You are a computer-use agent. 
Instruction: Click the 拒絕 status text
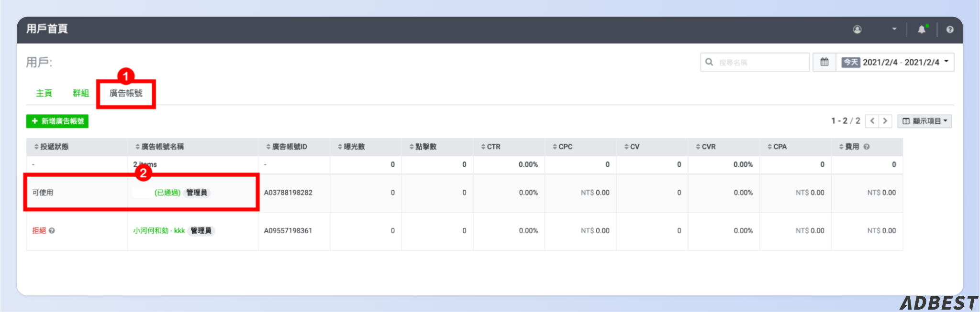39,231
